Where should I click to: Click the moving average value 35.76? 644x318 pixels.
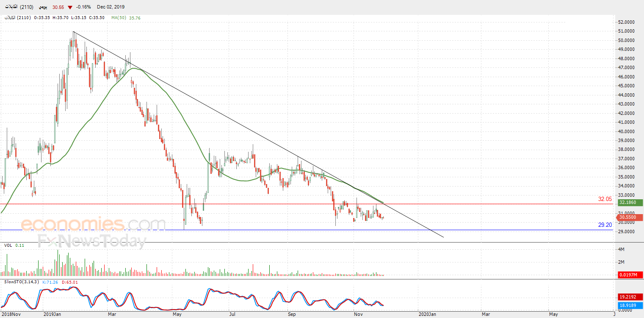135,18
